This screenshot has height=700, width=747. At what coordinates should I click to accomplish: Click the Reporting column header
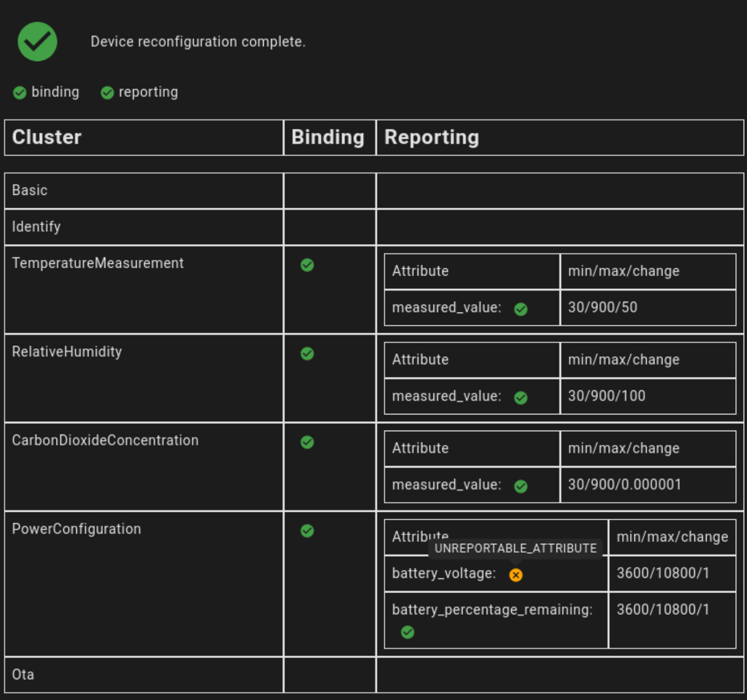coord(560,137)
